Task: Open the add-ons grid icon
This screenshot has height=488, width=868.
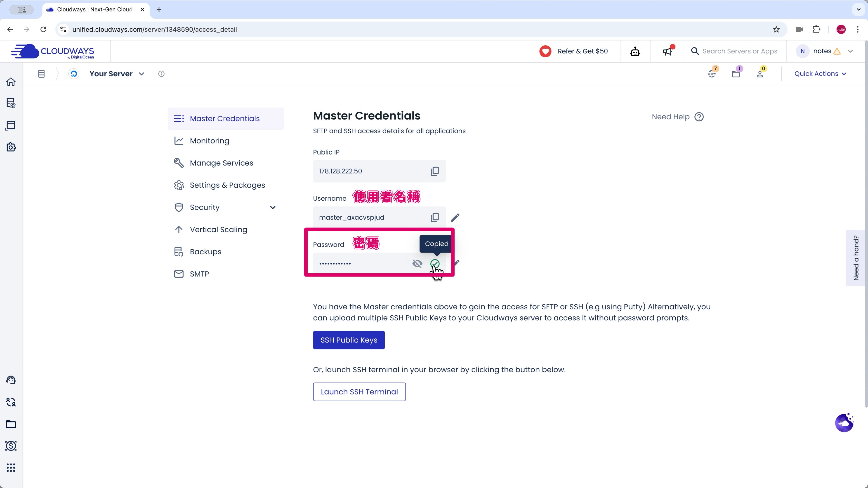Action: coord(11,467)
